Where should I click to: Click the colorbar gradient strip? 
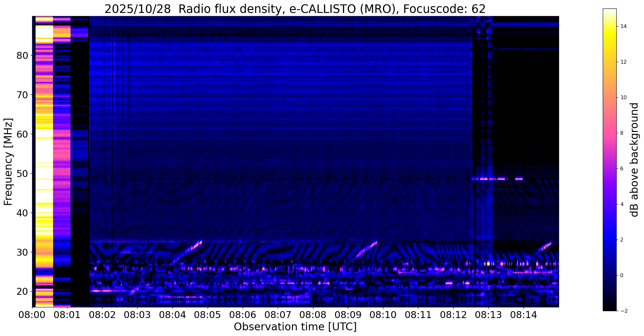609,160
